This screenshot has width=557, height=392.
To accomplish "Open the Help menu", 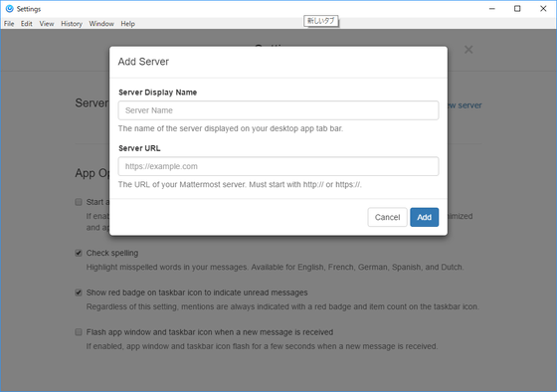I will tap(127, 24).
